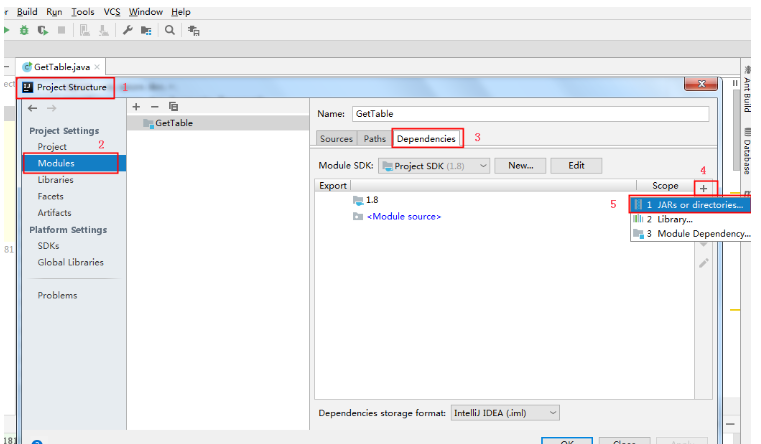Open the Tools menu
Screen dimensions: 761x444
point(83,12)
